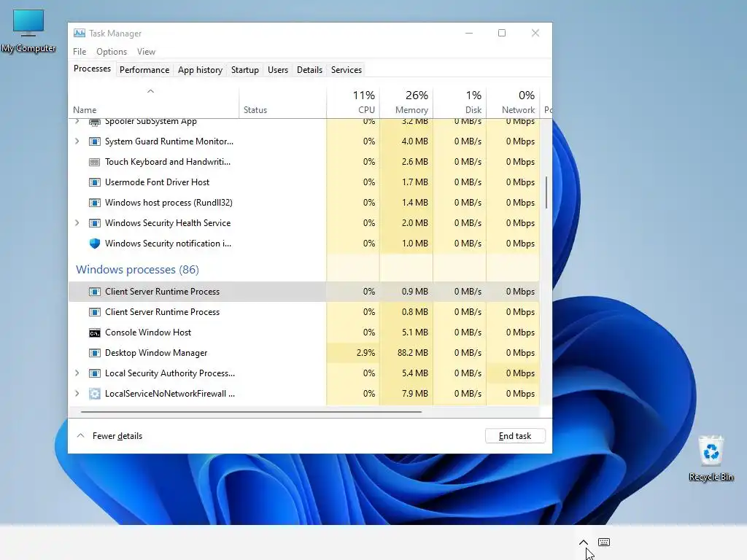Select the Processes tab
The width and height of the screenshot is (747, 560).
tap(92, 69)
